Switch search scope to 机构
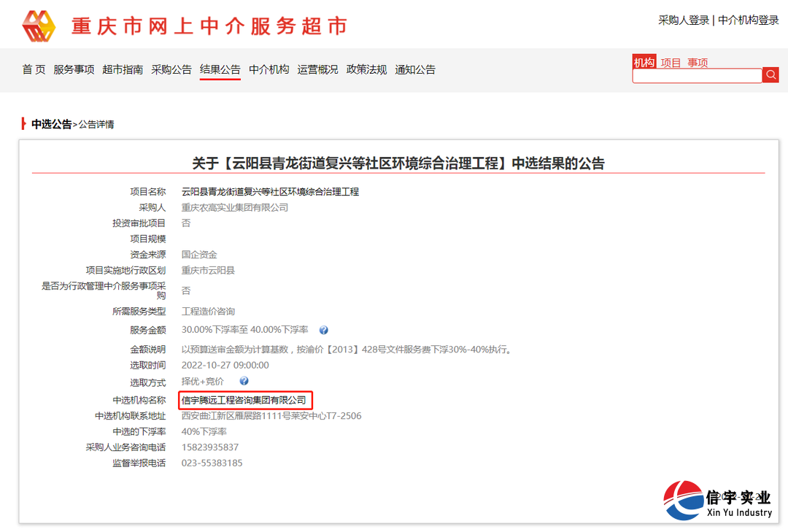Image resolution: width=788 pixels, height=532 pixels. pyautogui.click(x=644, y=63)
